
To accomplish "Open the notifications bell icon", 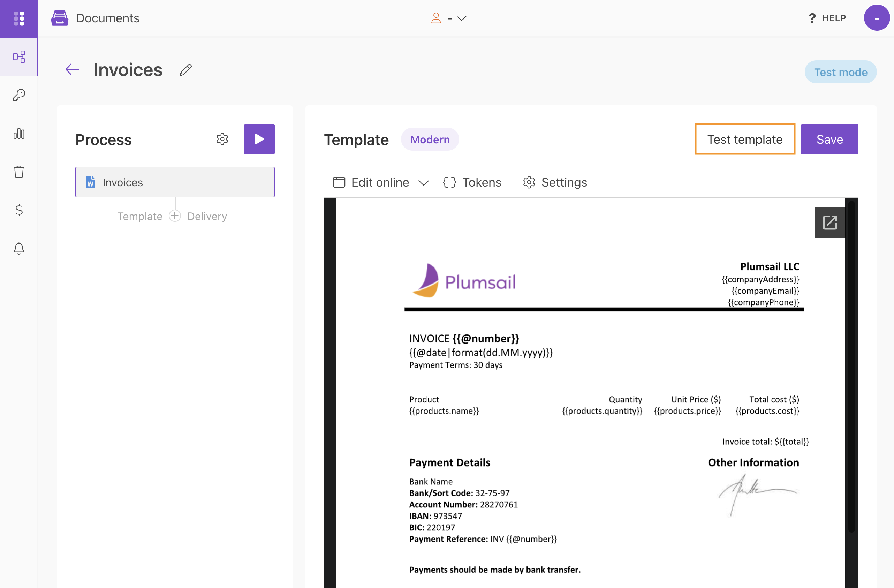I will 19,248.
